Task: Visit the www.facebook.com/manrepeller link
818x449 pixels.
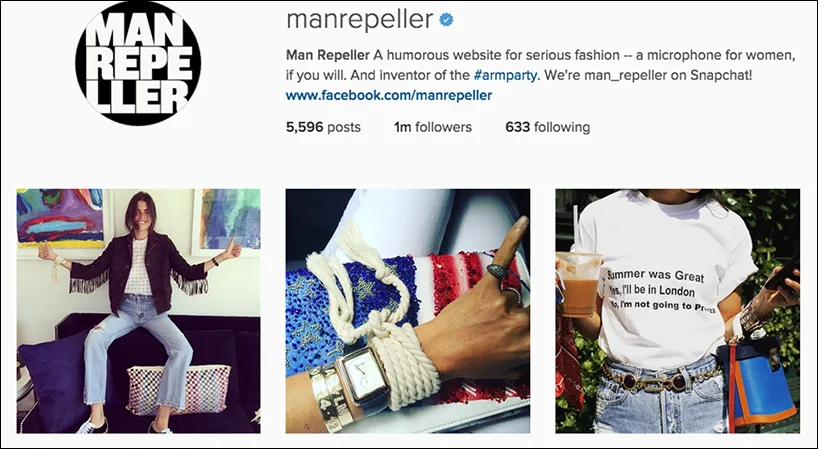Action: click(x=389, y=95)
